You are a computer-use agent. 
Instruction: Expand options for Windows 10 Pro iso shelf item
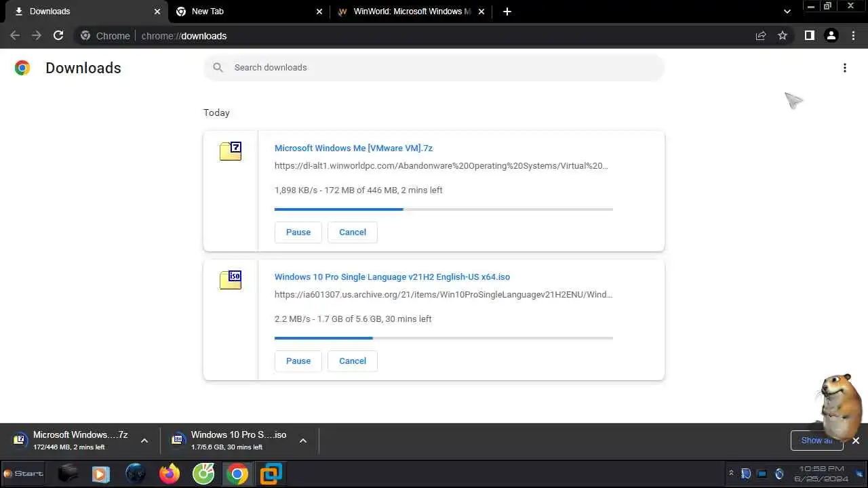coord(302,441)
